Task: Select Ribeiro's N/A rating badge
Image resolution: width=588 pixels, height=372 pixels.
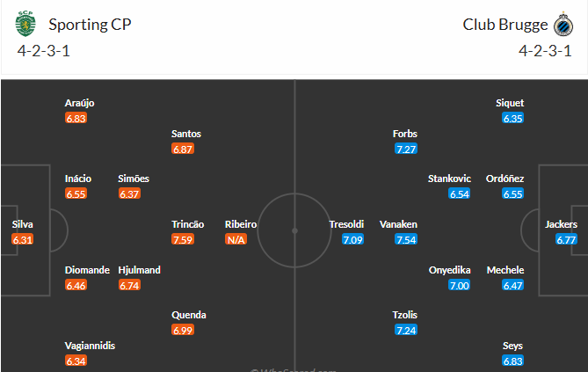Action: point(236,239)
